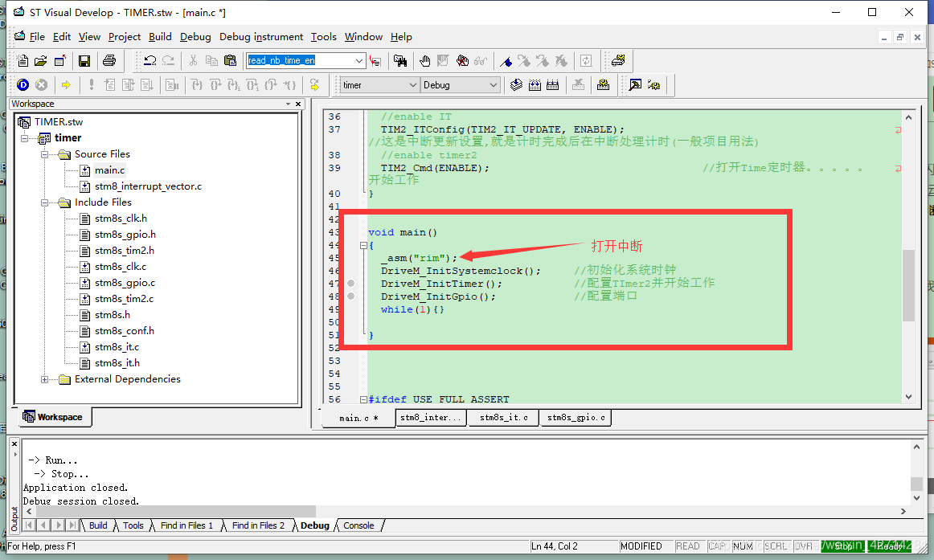Open Find in Files binoculars
The image size is (934, 560).
pyautogui.click(x=400, y=61)
